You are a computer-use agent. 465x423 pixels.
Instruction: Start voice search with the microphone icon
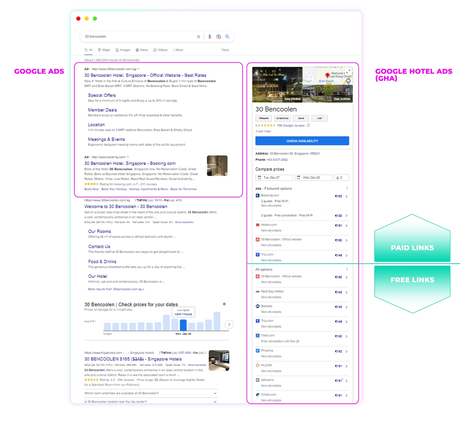(x=210, y=37)
